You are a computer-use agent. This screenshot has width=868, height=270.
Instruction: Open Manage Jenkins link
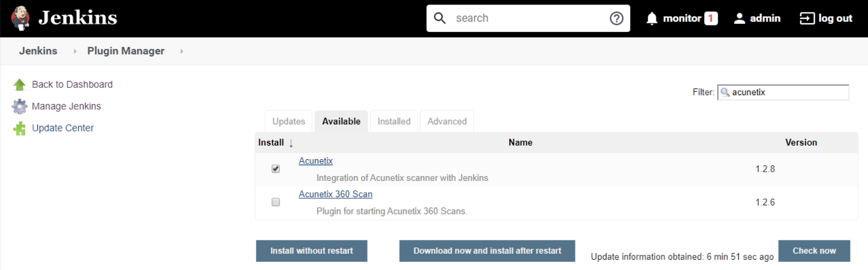coord(66,106)
